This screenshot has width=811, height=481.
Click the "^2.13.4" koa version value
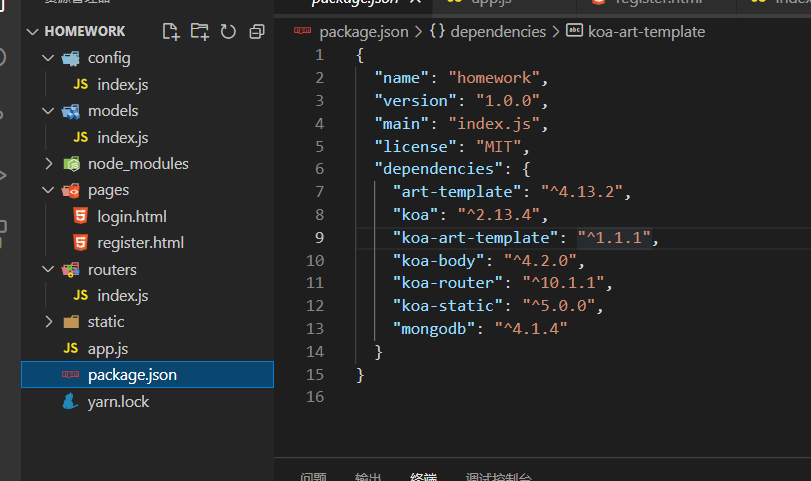click(x=499, y=215)
